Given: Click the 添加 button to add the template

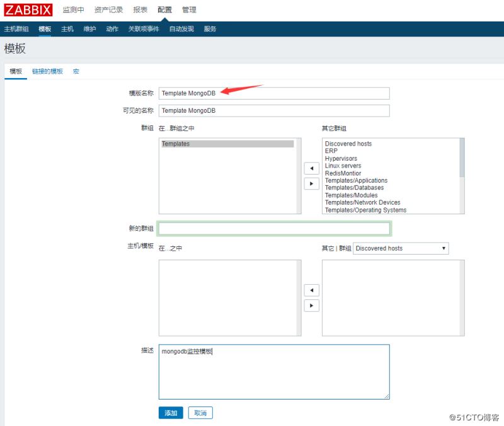Looking at the screenshot, I should (x=170, y=412).
